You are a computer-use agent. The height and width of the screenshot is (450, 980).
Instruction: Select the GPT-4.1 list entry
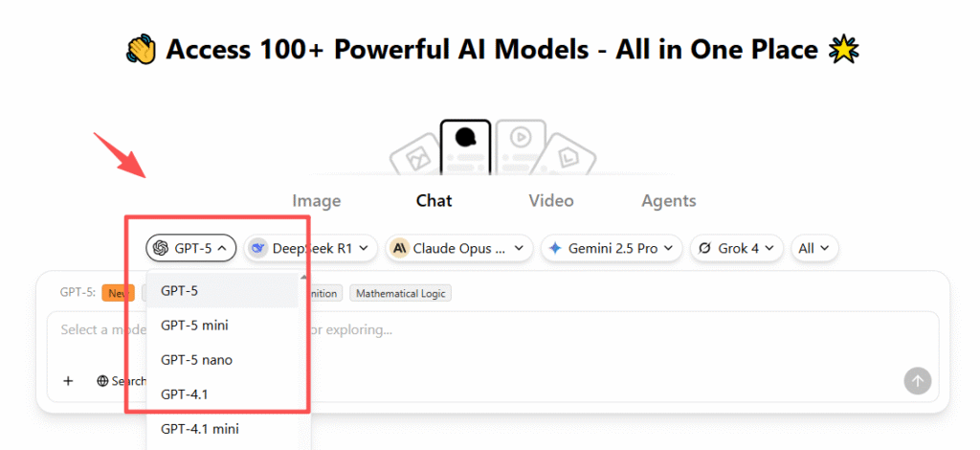[x=222, y=394]
